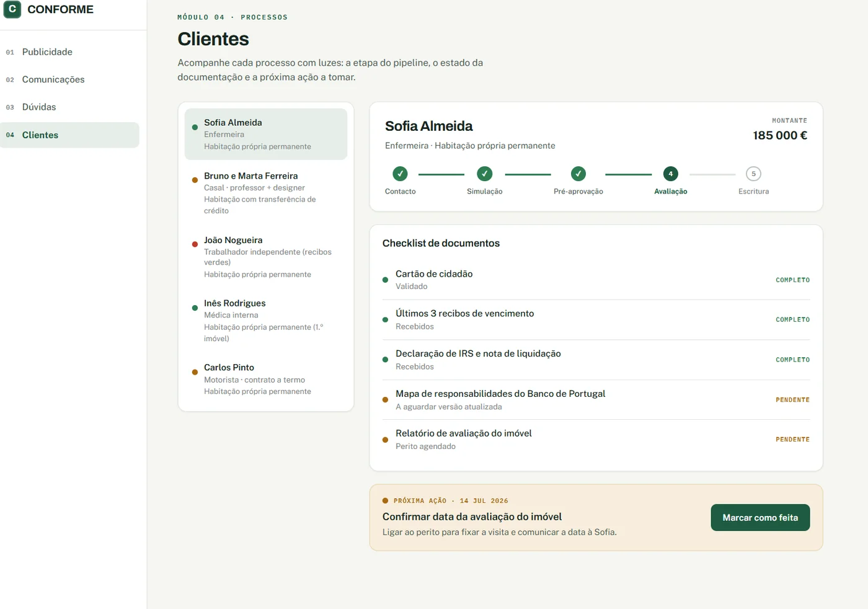Click COMPLETO status for Declaração de IRS
This screenshot has width=868, height=609.
[x=792, y=360]
